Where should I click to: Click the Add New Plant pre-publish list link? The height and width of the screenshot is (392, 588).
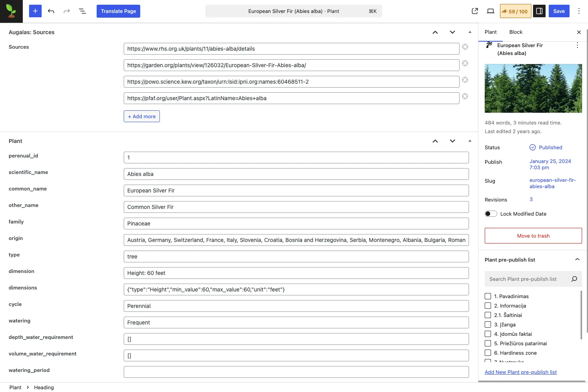tap(520, 372)
